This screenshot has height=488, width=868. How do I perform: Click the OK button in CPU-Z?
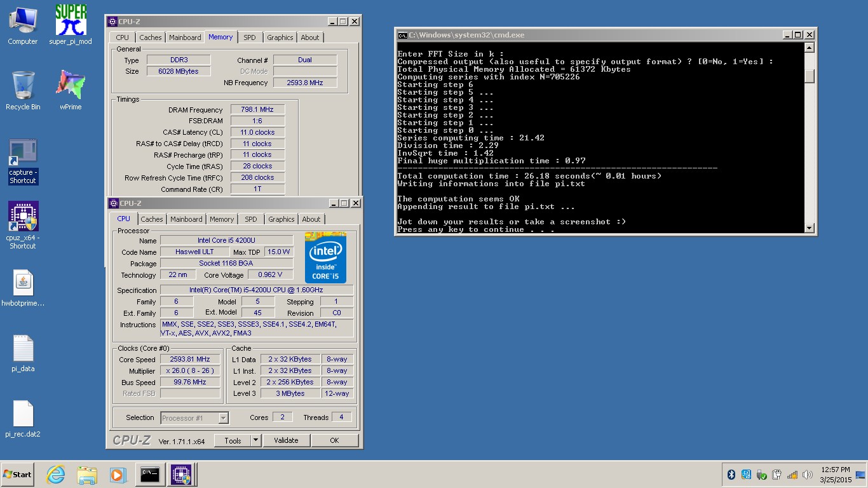tap(334, 440)
